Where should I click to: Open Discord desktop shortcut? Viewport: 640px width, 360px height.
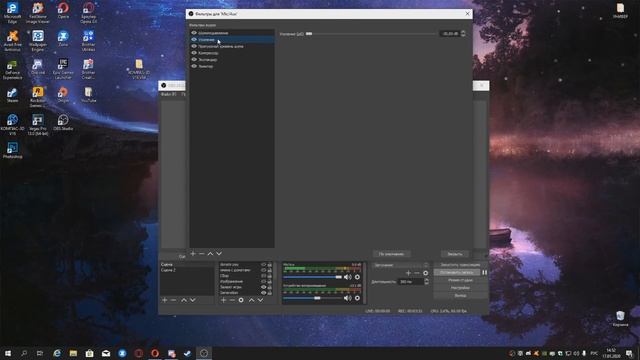click(x=38, y=67)
